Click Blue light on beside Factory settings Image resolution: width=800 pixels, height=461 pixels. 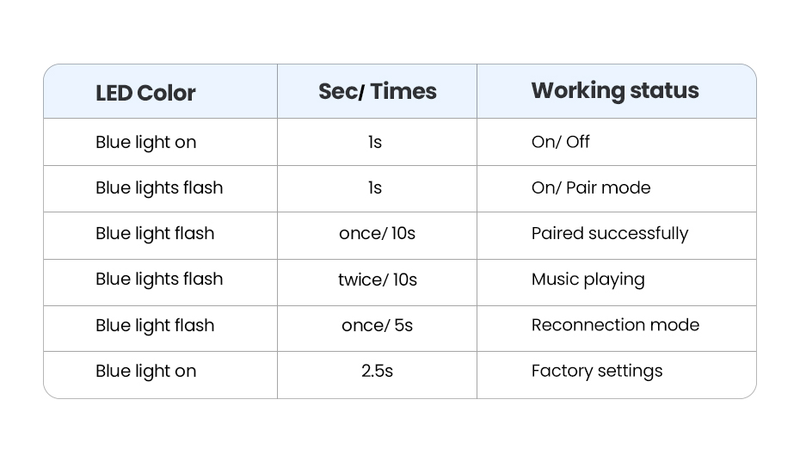click(x=145, y=371)
